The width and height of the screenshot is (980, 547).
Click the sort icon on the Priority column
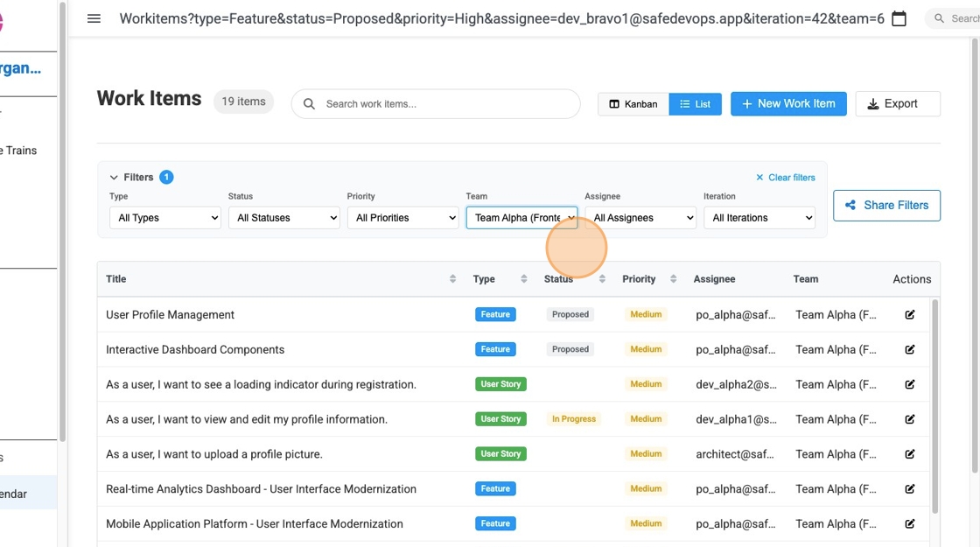[672, 278]
